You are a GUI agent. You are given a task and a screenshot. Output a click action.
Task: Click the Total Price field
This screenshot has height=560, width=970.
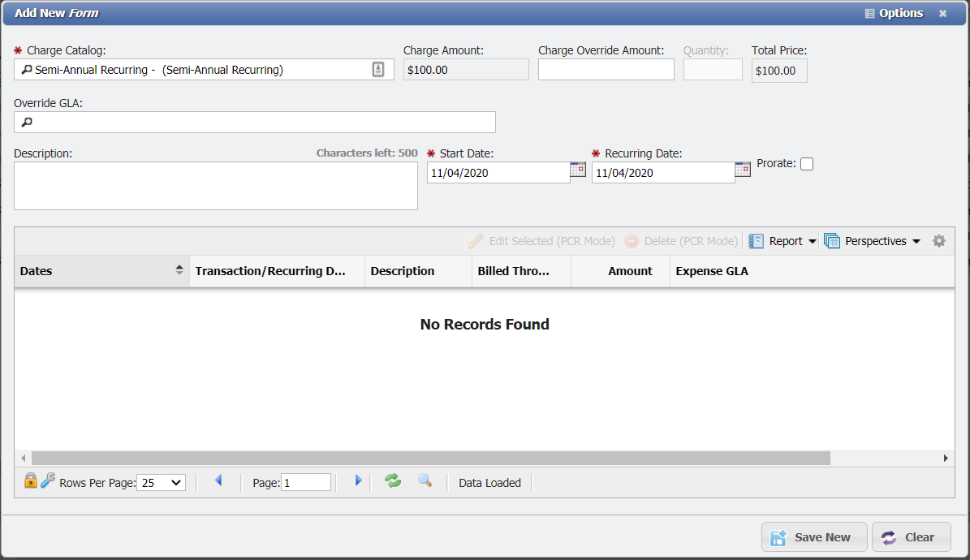click(x=779, y=71)
